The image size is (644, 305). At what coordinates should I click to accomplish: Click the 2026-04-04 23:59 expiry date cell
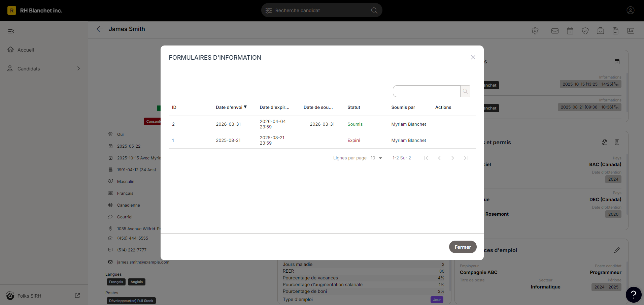coord(273,124)
